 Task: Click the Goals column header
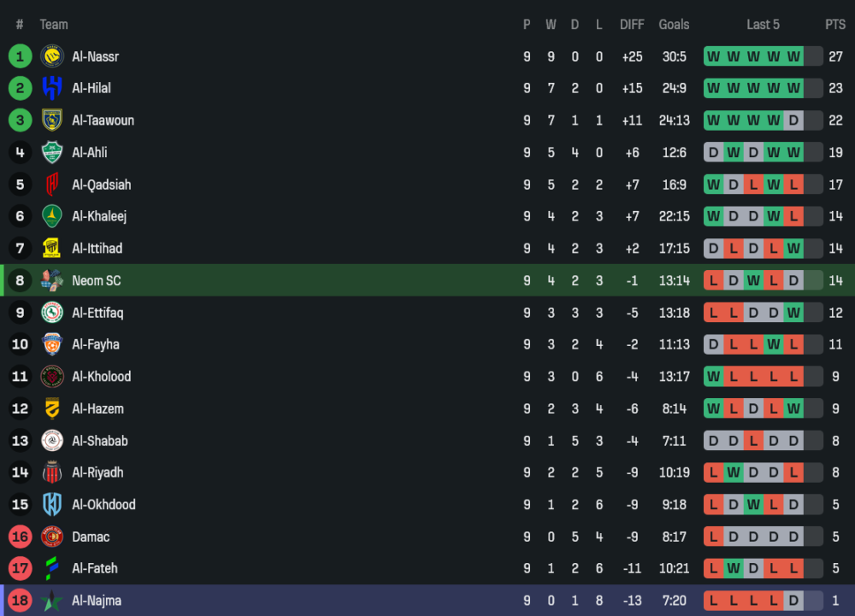[674, 25]
